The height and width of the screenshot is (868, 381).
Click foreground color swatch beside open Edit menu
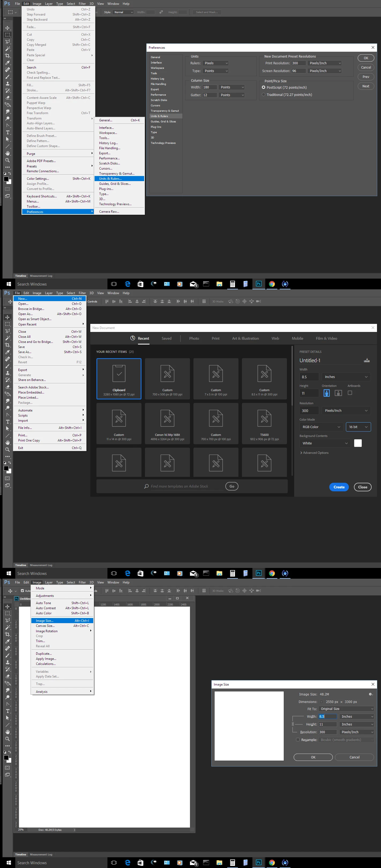[6, 179]
